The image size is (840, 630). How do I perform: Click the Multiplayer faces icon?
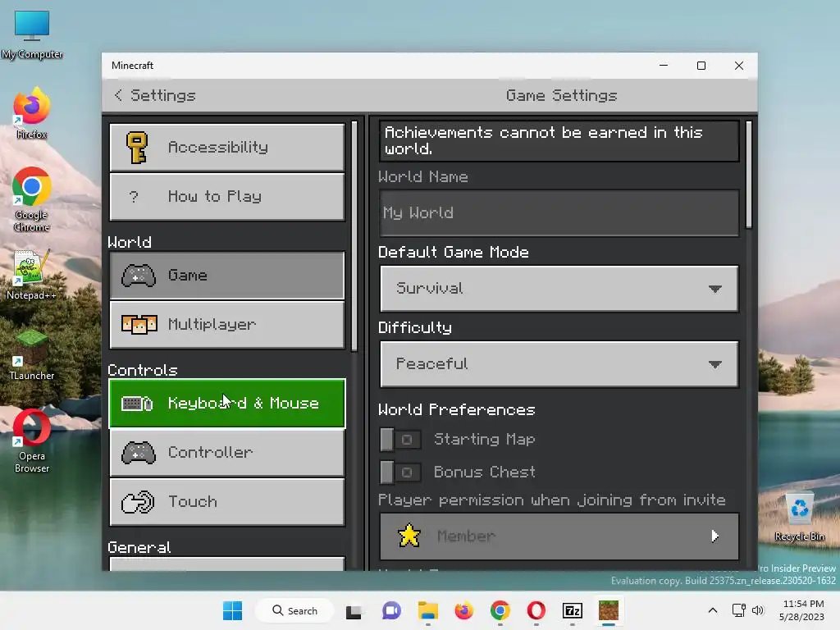[139, 324]
